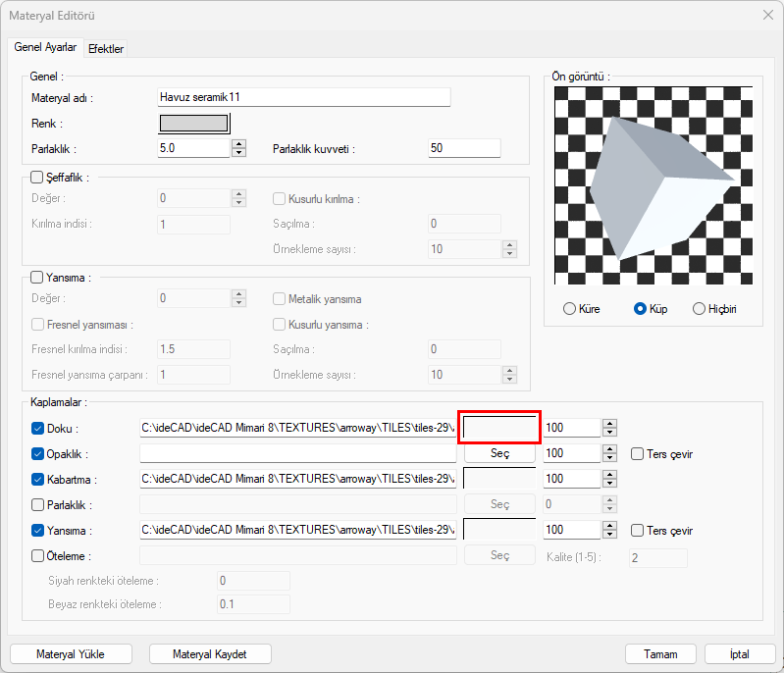The width and height of the screenshot is (784, 673).
Task: Increase Doku percentage with up arrow
Action: point(609,424)
